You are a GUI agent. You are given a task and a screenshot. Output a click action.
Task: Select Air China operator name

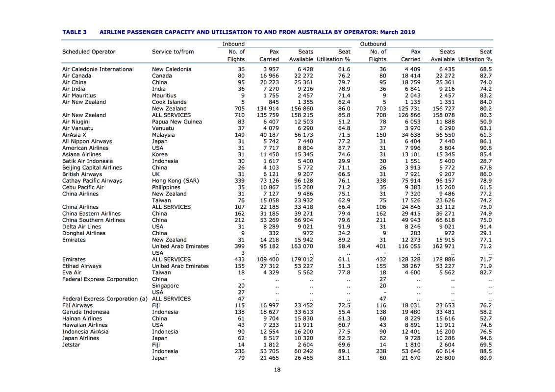(75, 82)
